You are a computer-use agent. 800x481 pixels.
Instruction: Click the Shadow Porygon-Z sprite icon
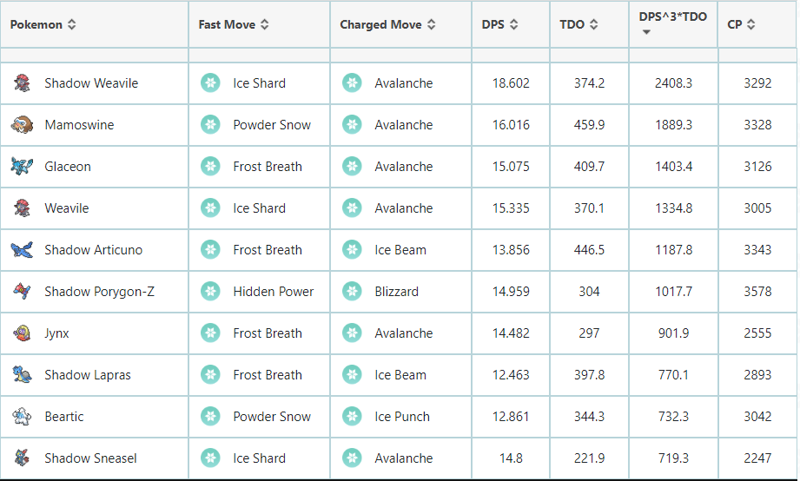coord(22,291)
